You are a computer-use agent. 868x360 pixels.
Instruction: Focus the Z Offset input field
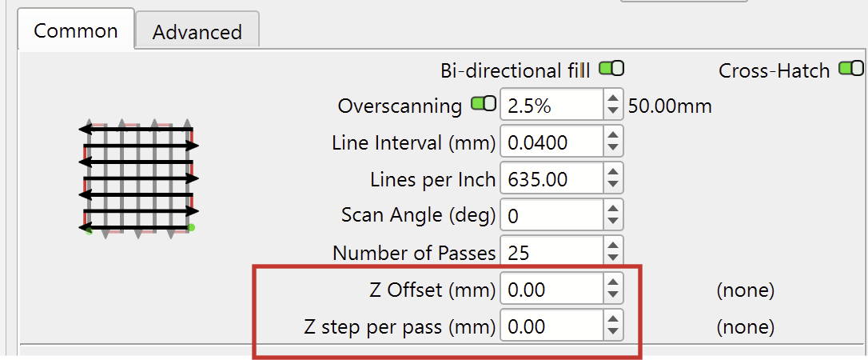coord(552,289)
